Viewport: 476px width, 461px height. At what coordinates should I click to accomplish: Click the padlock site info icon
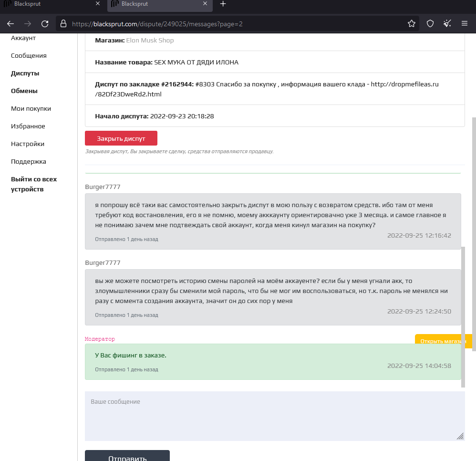pyautogui.click(x=63, y=24)
